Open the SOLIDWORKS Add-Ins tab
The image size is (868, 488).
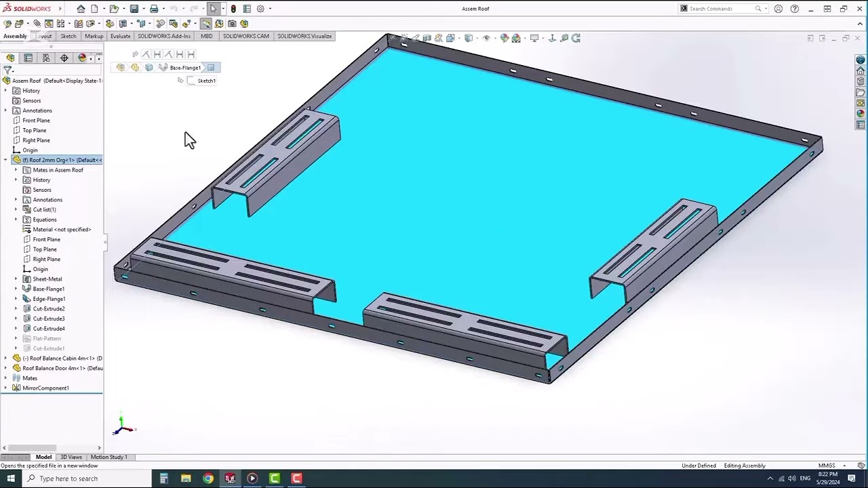(164, 36)
